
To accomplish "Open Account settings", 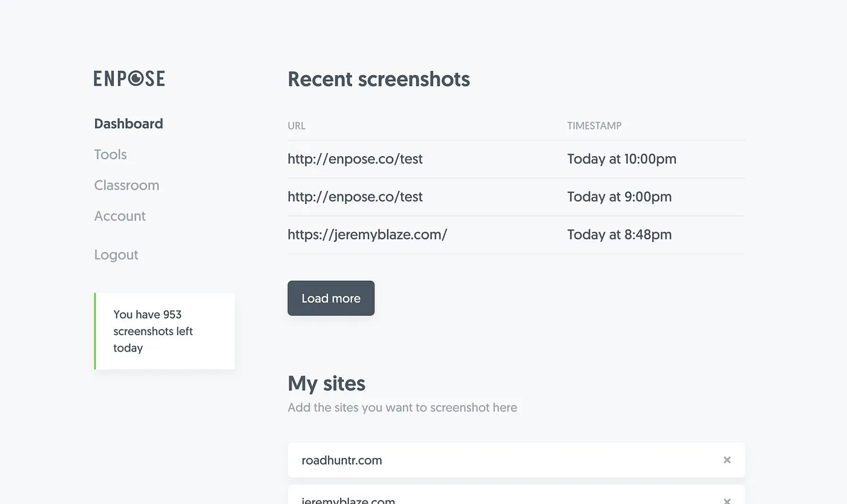I will [120, 216].
